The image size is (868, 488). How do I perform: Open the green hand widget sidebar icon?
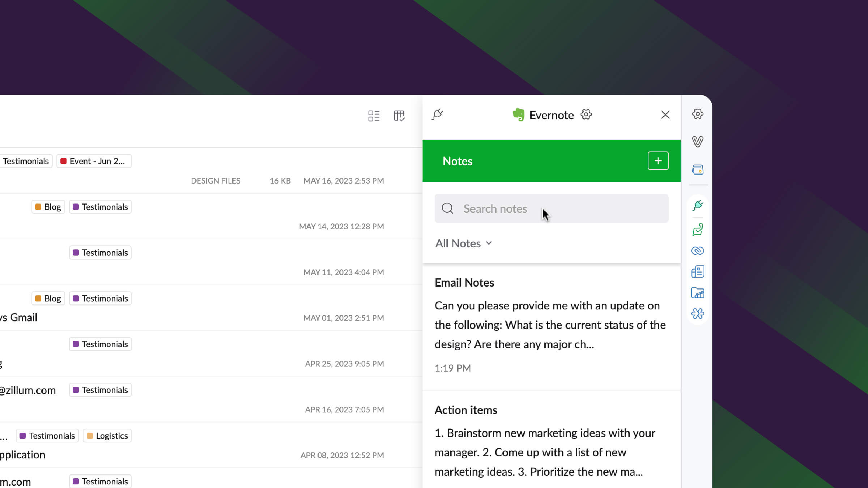698,230
